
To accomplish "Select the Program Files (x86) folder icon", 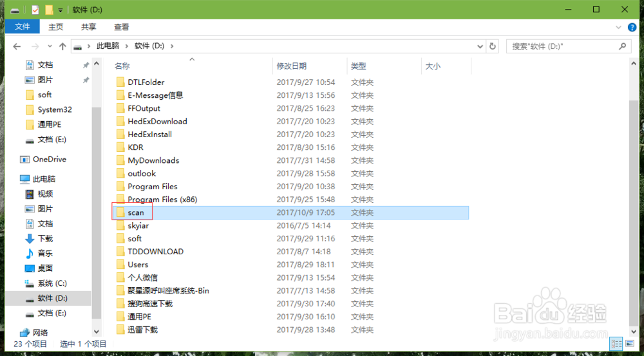I will pos(120,200).
